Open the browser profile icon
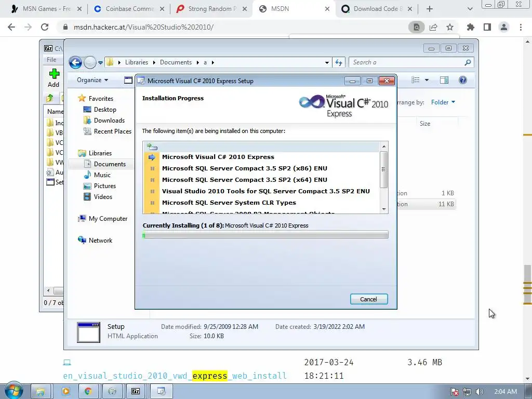The image size is (532, 399). pyautogui.click(x=504, y=27)
